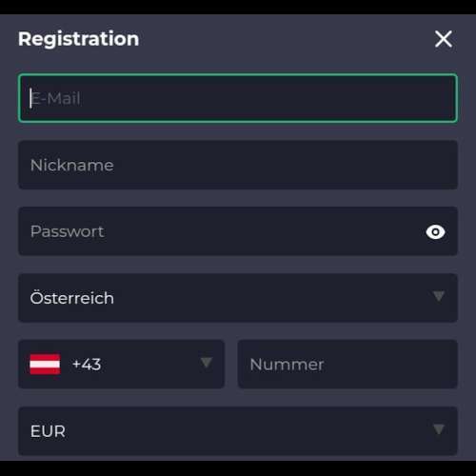
Task: Open the Österreich country dropdown
Action: tap(238, 298)
